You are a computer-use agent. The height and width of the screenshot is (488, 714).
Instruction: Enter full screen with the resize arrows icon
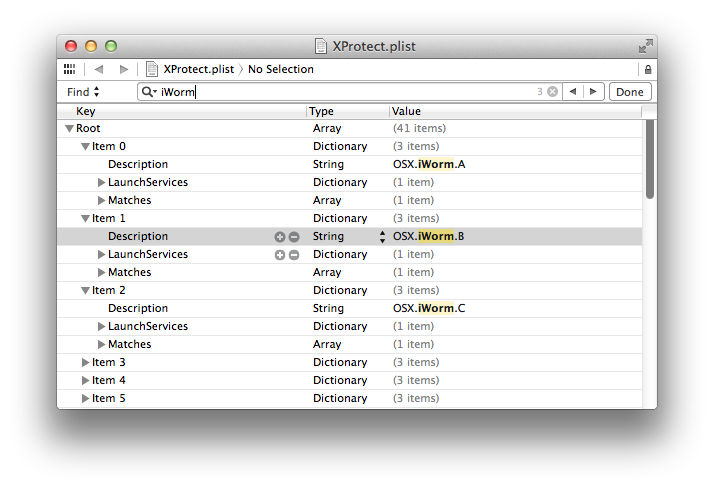646,46
